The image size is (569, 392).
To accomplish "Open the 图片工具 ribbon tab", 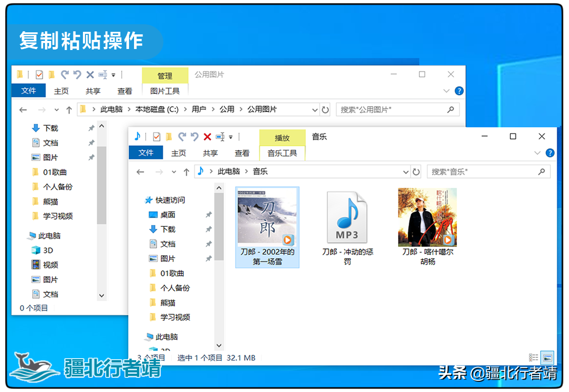I will coord(165,91).
